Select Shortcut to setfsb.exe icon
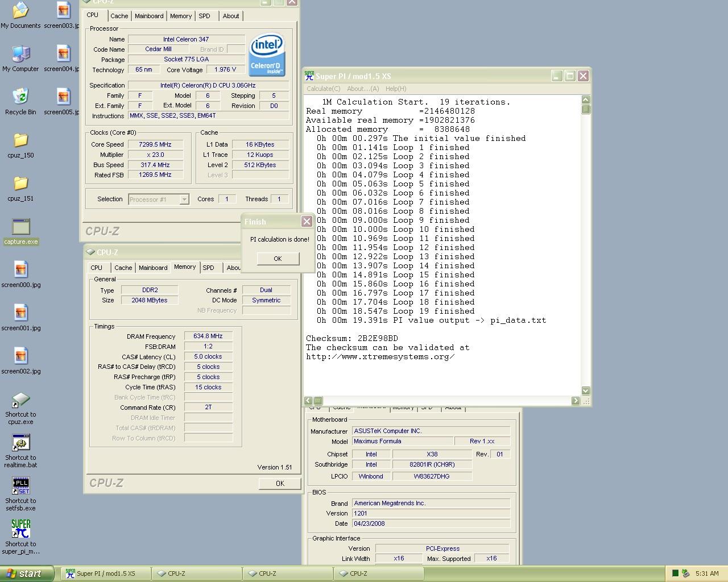Image resolution: width=728 pixels, height=582 pixels. pos(20,494)
